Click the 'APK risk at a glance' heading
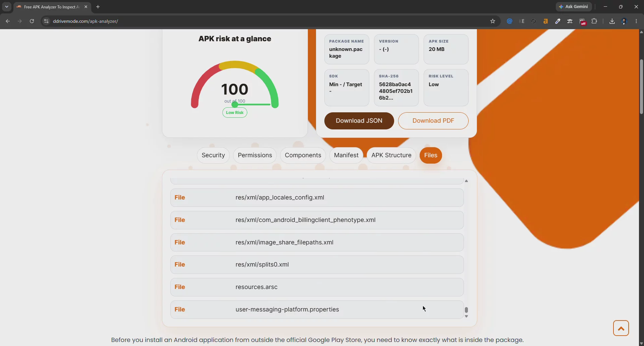This screenshot has width=644, height=346. (x=235, y=39)
